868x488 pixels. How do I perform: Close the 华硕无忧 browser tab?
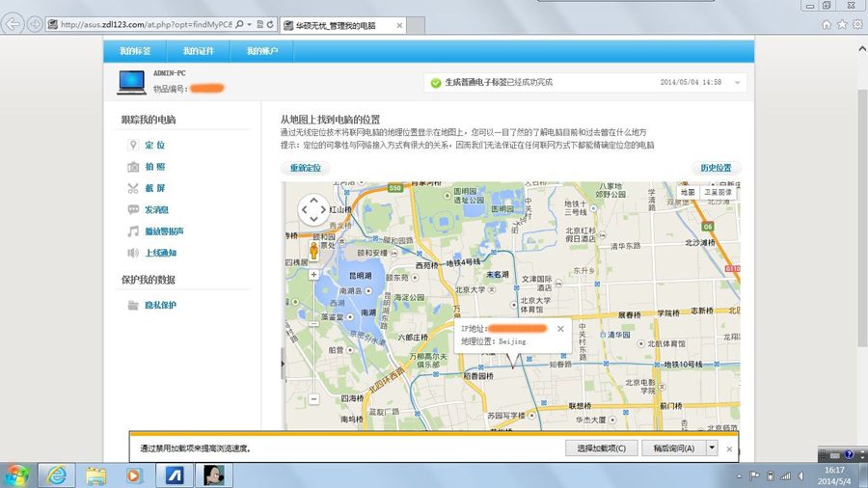(399, 25)
